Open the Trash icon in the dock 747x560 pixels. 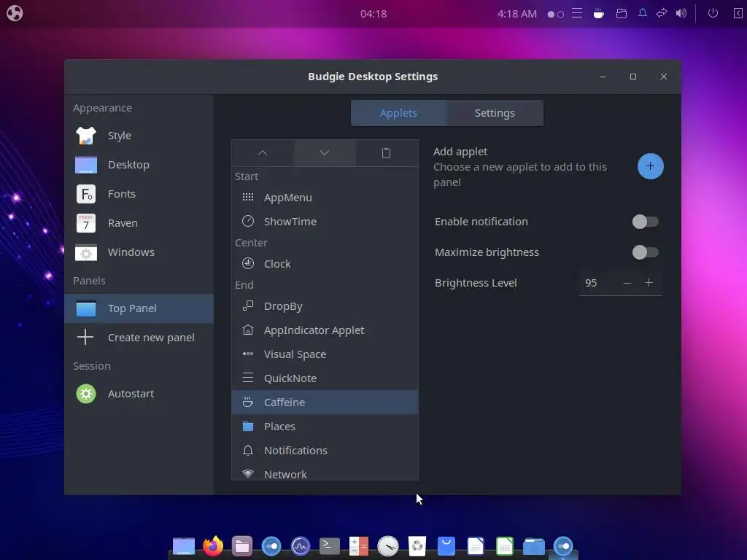417,546
